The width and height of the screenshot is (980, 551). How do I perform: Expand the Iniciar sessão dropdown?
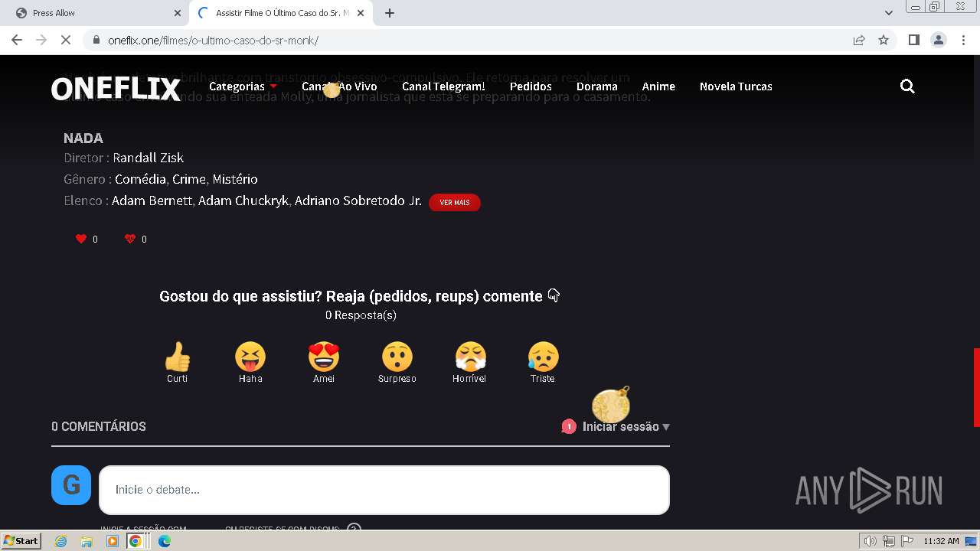point(626,426)
